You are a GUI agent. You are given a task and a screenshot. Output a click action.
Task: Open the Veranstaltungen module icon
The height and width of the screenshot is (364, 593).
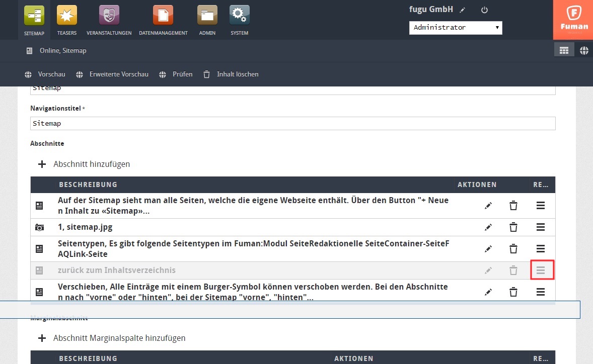point(109,16)
